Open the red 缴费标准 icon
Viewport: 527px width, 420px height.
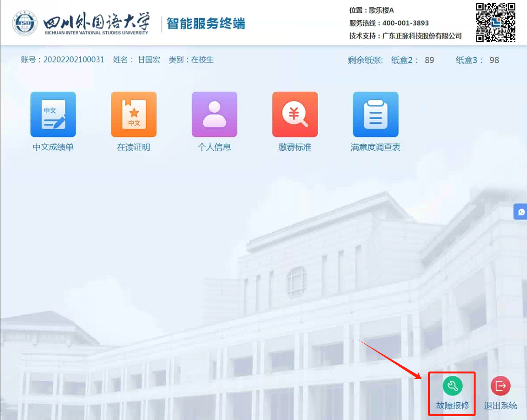(295, 115)
